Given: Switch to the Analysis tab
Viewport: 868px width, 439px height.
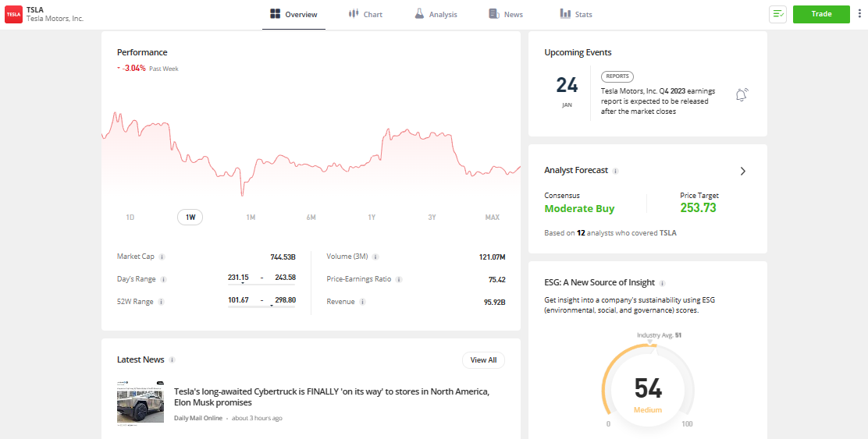Looking at the screenshot, I should click(436, 14).
